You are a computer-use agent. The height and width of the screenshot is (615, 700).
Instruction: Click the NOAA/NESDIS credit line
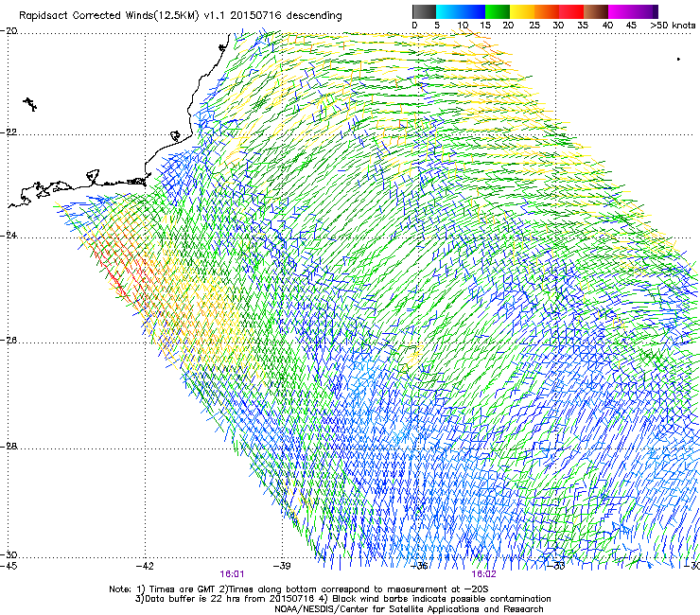tap(409, 609)
